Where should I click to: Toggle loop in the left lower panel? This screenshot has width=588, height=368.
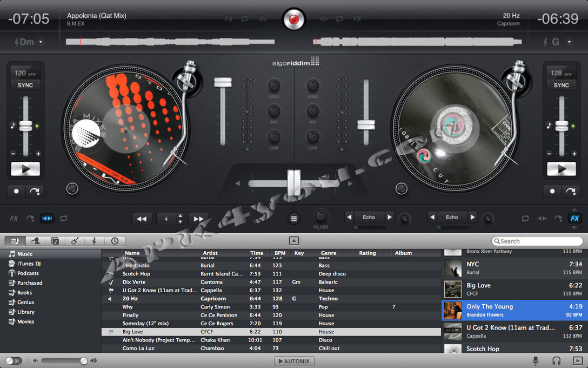click(64, 218)
